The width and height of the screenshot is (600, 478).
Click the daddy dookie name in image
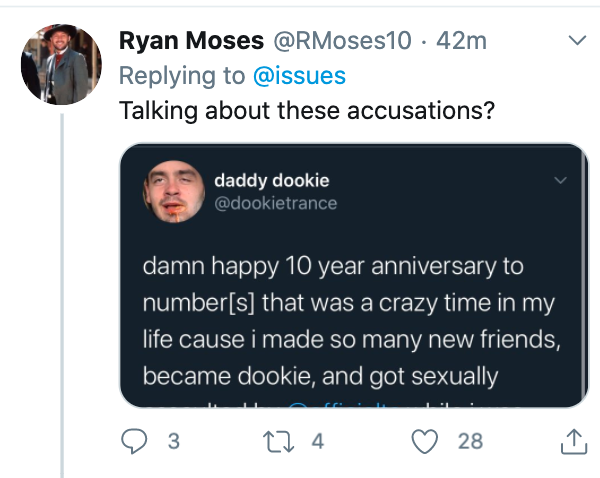click(272, 180)
